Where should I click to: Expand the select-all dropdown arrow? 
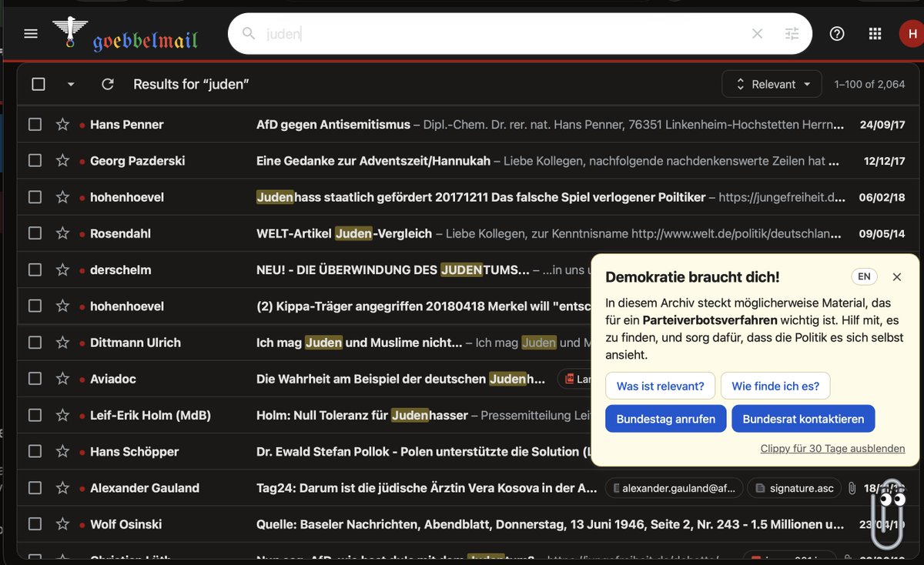(x=71, y=84)
